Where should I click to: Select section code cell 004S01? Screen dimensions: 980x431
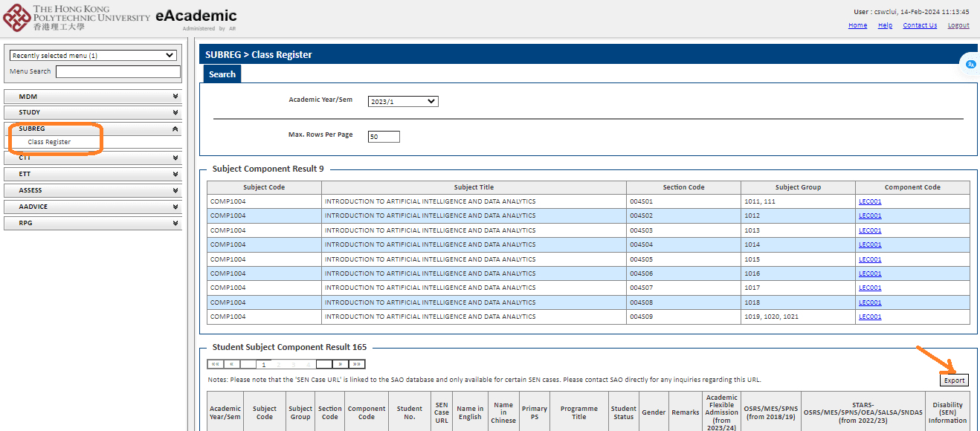683,201
